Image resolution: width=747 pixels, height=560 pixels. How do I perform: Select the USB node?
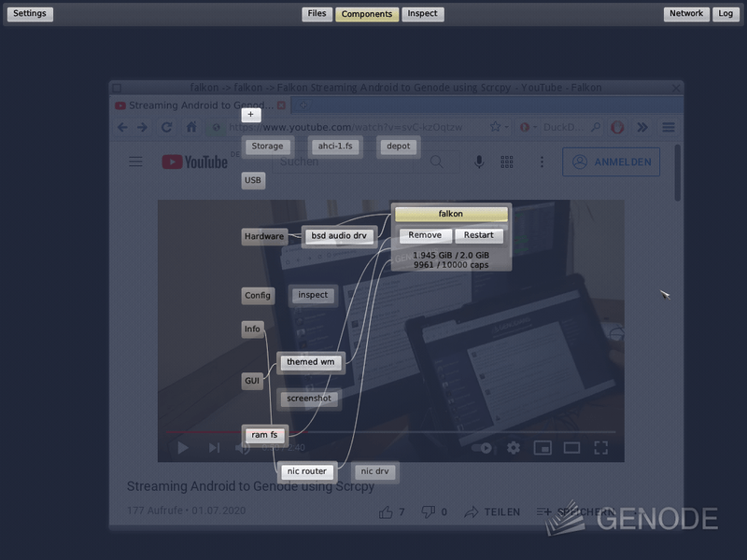(x=253, y=180)
